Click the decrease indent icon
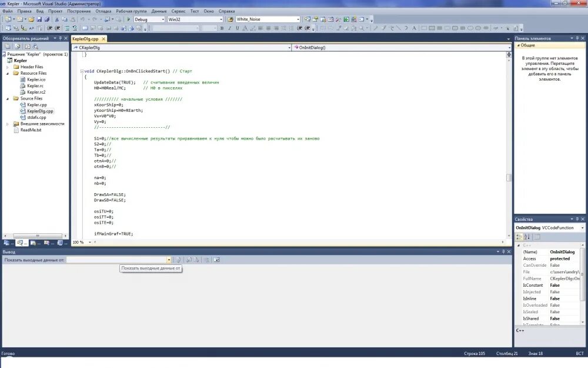This screenshot has width=588, height=368. (49, 28)
